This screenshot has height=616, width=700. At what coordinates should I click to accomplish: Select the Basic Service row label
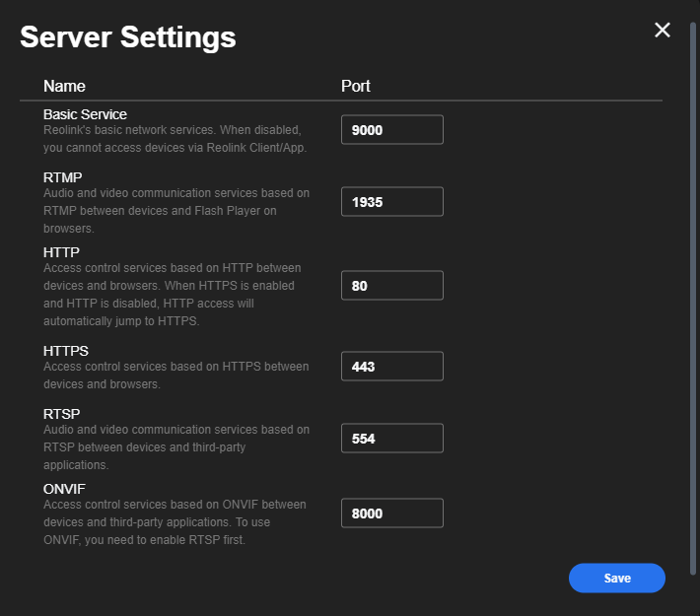(85, 114)
